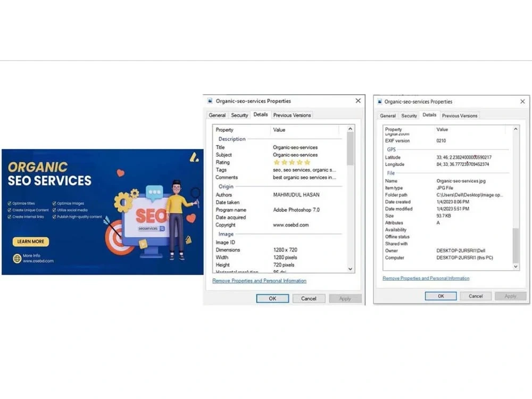Open Remove Properties link in right dialog
Image resolution: width=532 pixels, height=399 pixels.
(426, 278)
